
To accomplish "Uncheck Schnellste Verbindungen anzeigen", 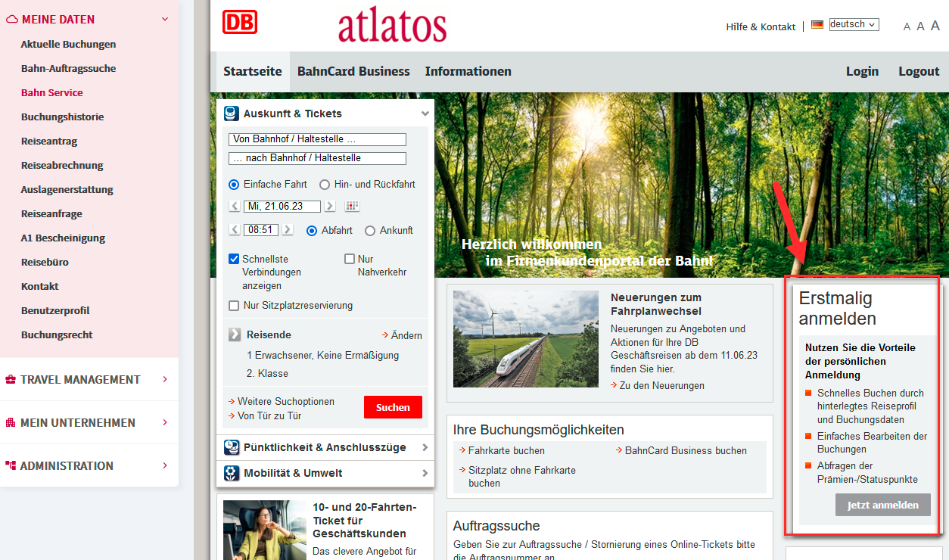I will (234, 259).
